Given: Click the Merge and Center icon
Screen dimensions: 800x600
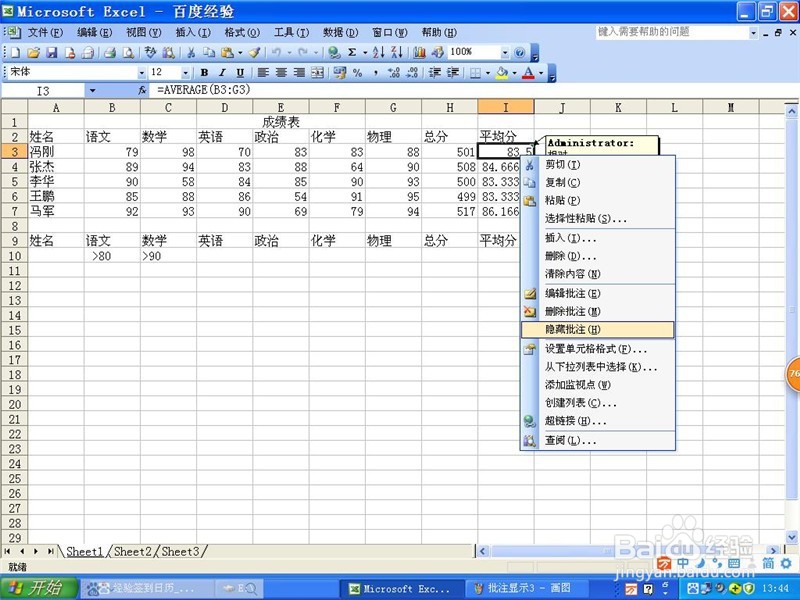Looking at the screenshot, I should (x=317, y=73).
